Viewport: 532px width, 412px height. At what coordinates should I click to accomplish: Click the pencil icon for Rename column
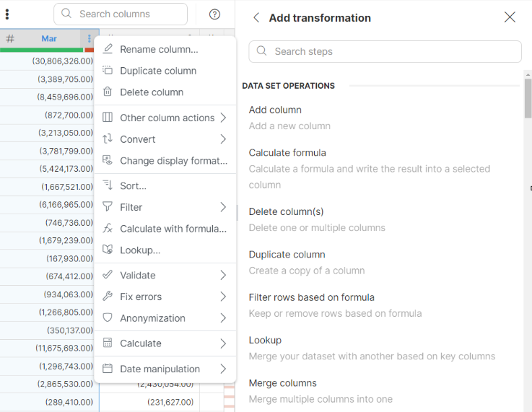coord(108,49)
